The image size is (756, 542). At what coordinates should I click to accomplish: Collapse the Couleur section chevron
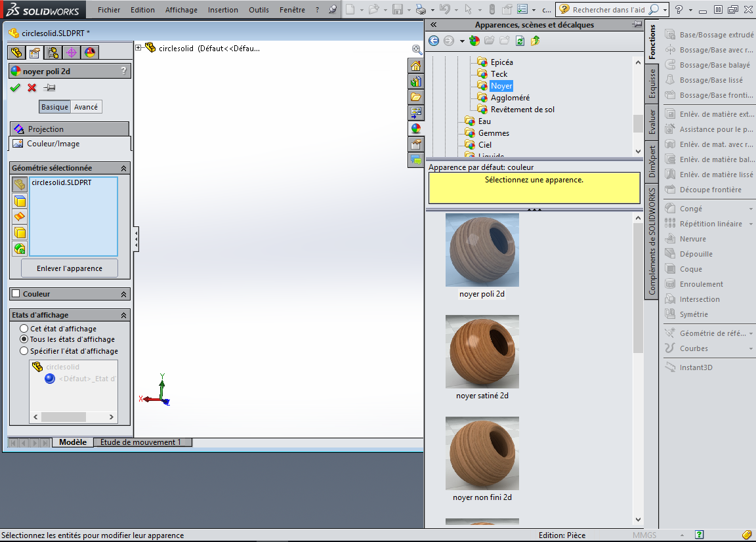click(123, 294)
